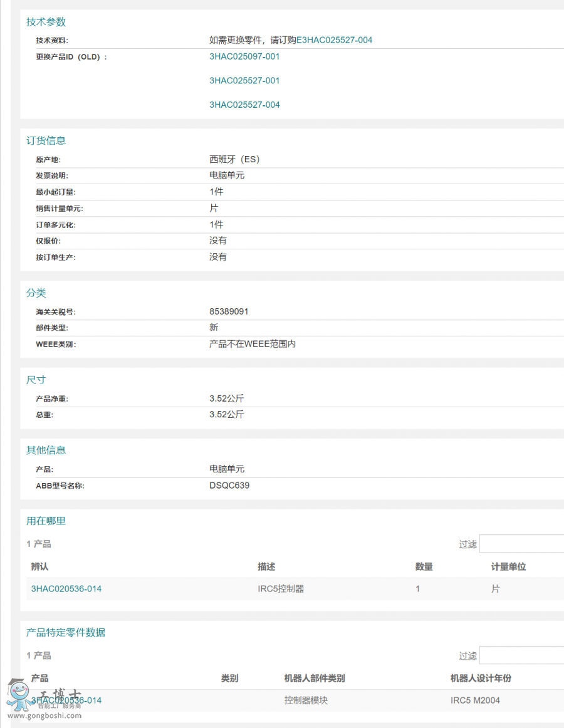Open the 3HAC025527-001 replacement product link
564x728 pixels.
tap(244, 81)
